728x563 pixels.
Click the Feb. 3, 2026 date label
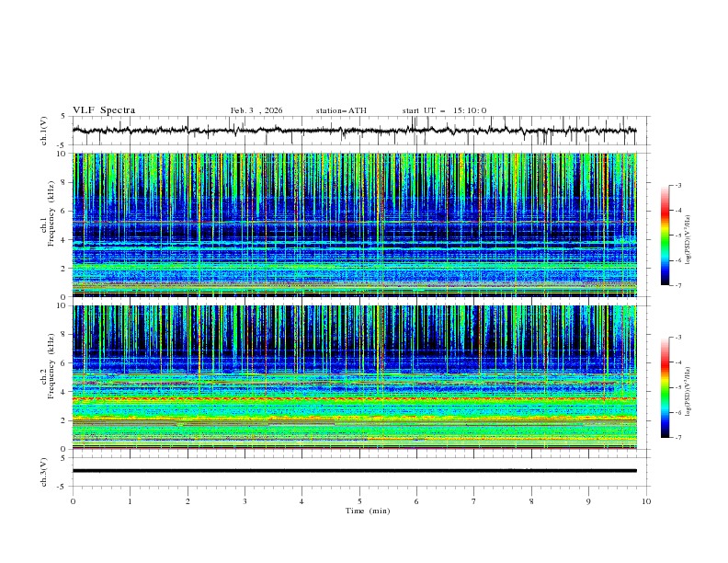[256, 110]
